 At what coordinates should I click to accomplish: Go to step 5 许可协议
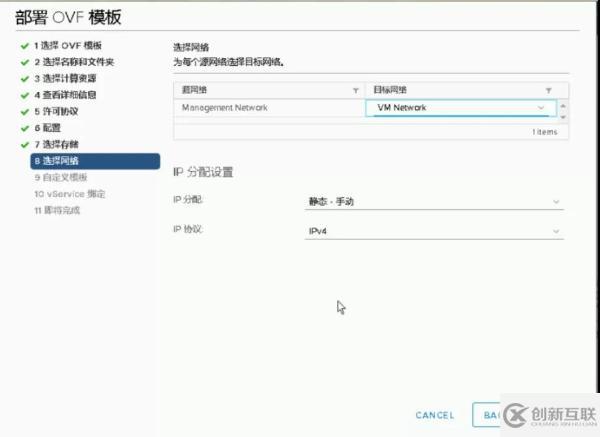56,111
